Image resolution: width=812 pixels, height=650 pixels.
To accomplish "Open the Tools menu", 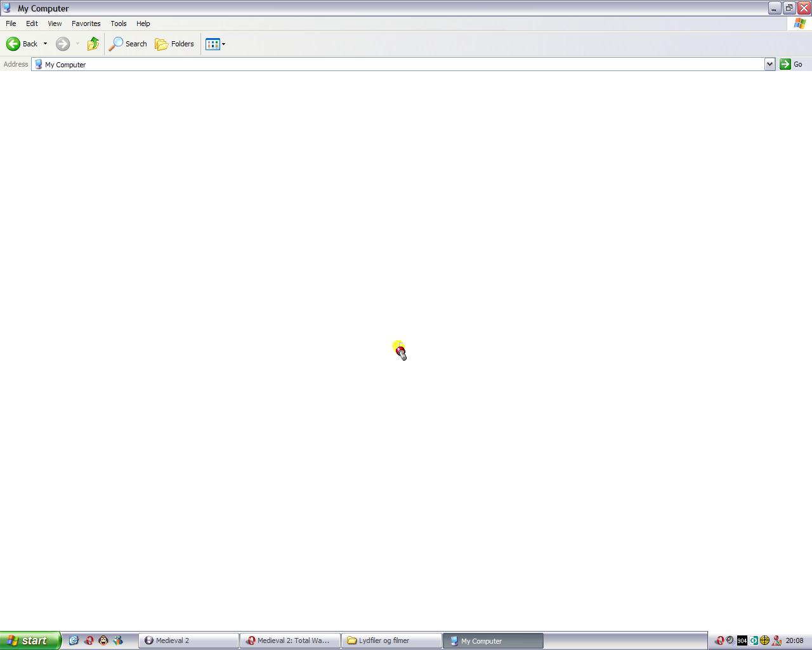I will [x=119, y=23].
